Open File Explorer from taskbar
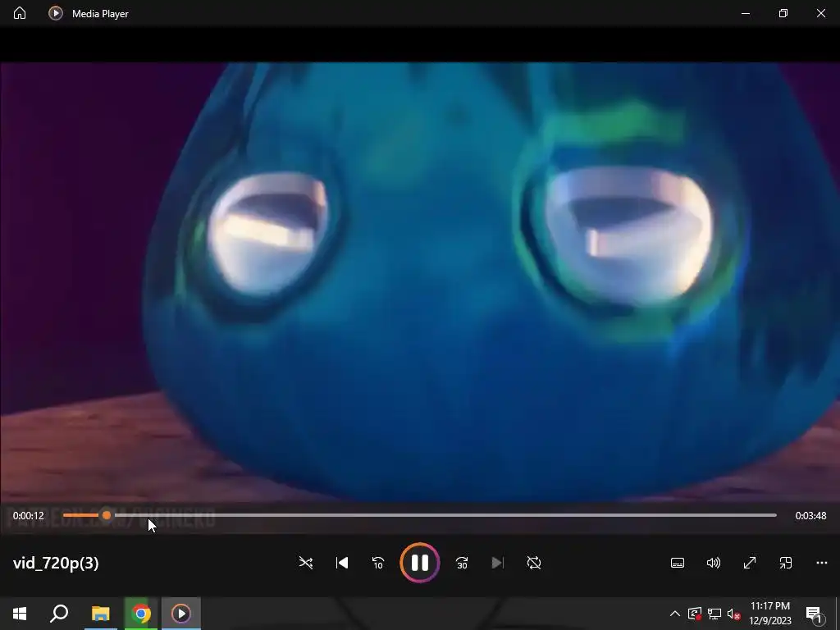Screen dimensions: 840x630 [x=100, y=614]
